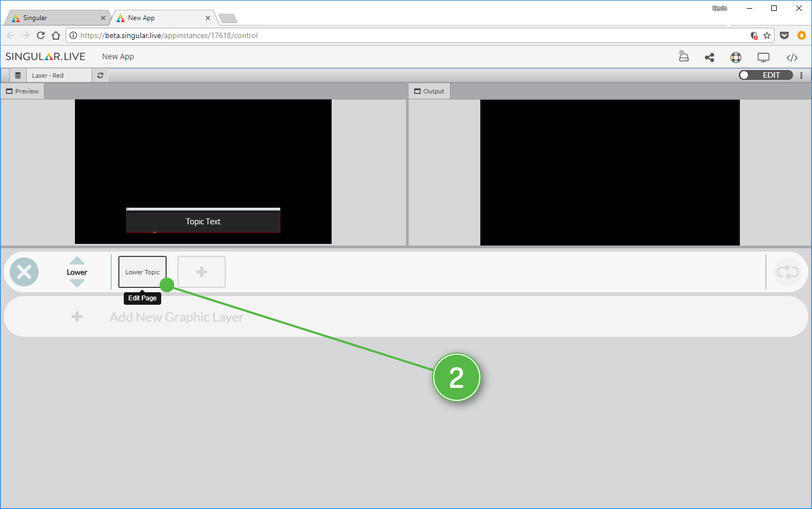Open the Pocket extension icon
Viewport: 812px width, 509px height.
click(784, 35)
